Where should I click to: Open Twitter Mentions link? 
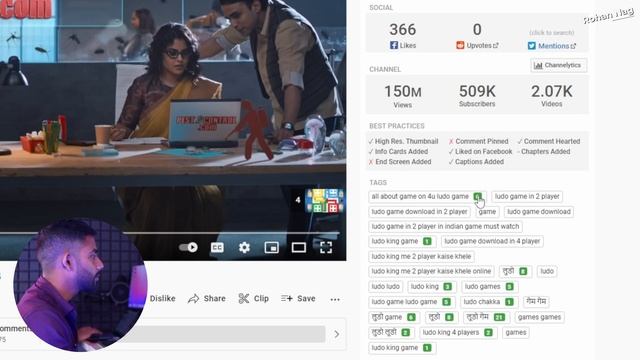[557, 46]
